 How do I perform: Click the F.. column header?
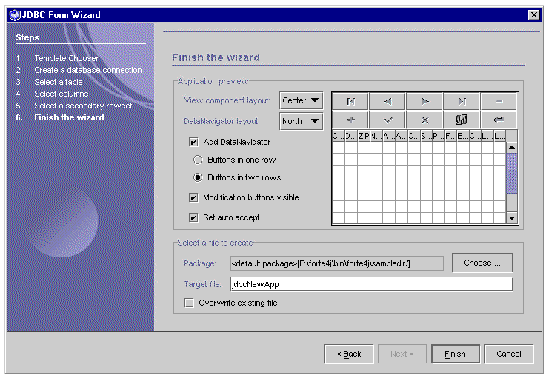pos(450,136)
